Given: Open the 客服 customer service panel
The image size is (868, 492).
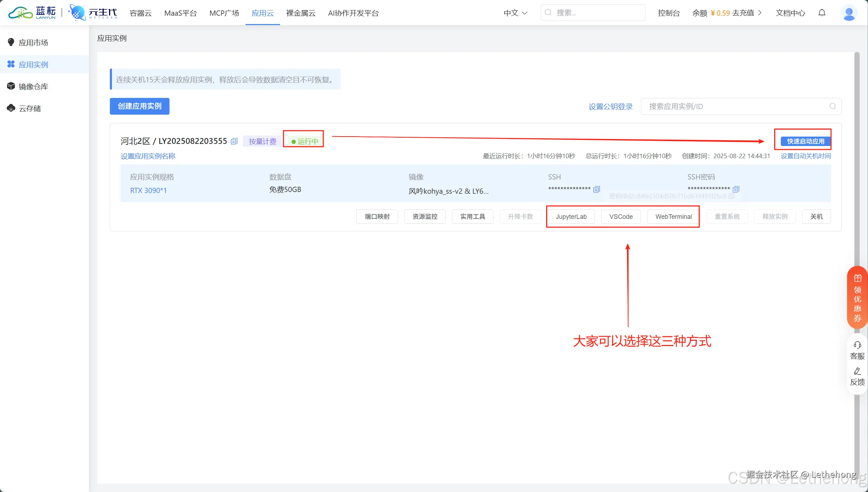Looking at the screenshot, I should tap(857, 350).
